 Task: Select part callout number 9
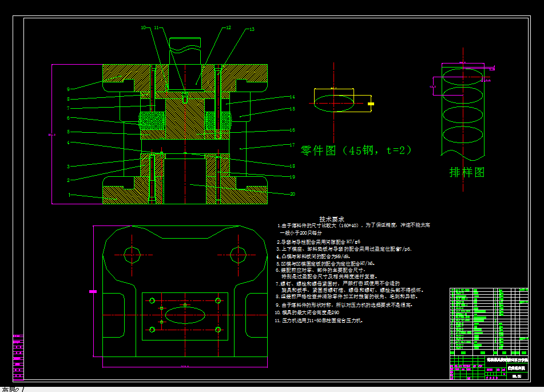(68, 89)
